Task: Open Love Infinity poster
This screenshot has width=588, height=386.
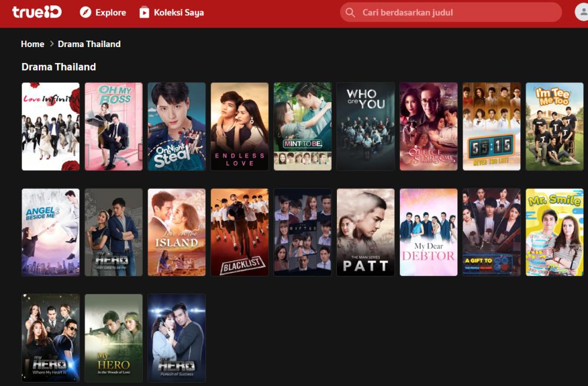Action: tap(51, 127)
